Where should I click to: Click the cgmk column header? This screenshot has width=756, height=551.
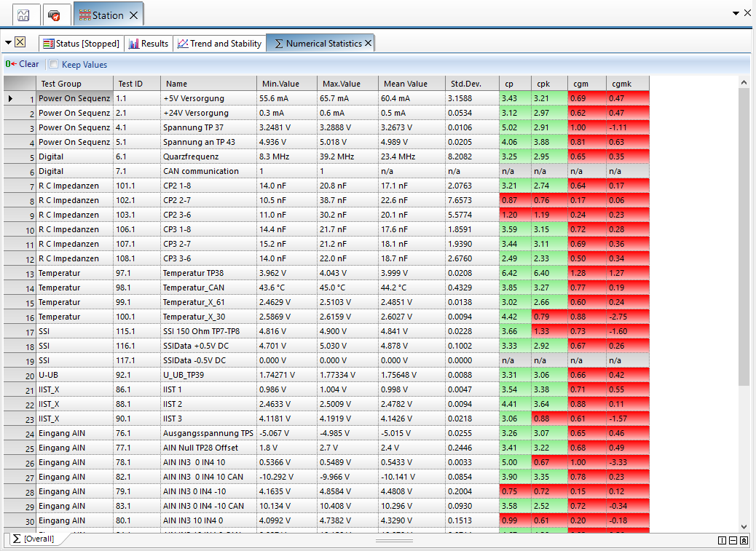628,83
